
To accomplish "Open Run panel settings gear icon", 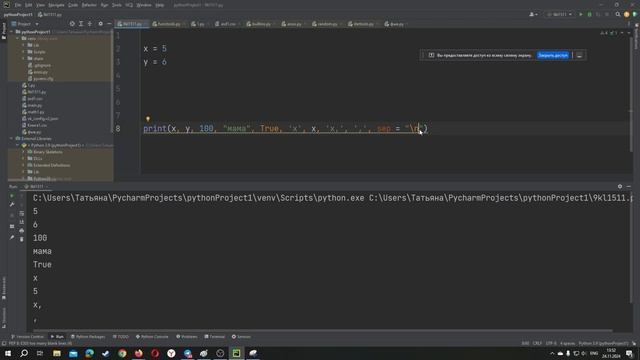I will 620,187.
